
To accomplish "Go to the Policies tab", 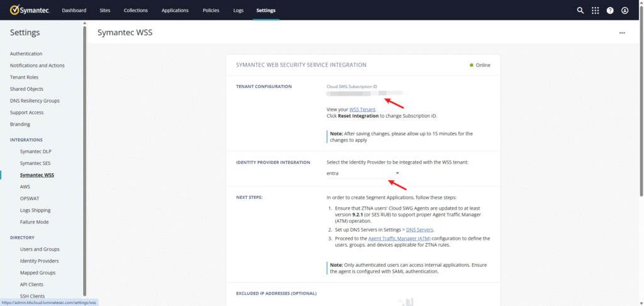I will pyautogui.click(x=211, y=11).
